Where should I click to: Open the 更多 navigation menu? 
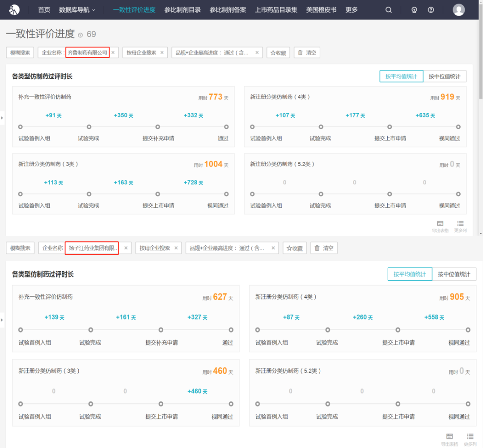pyautogui.click(x=352, y=10)
